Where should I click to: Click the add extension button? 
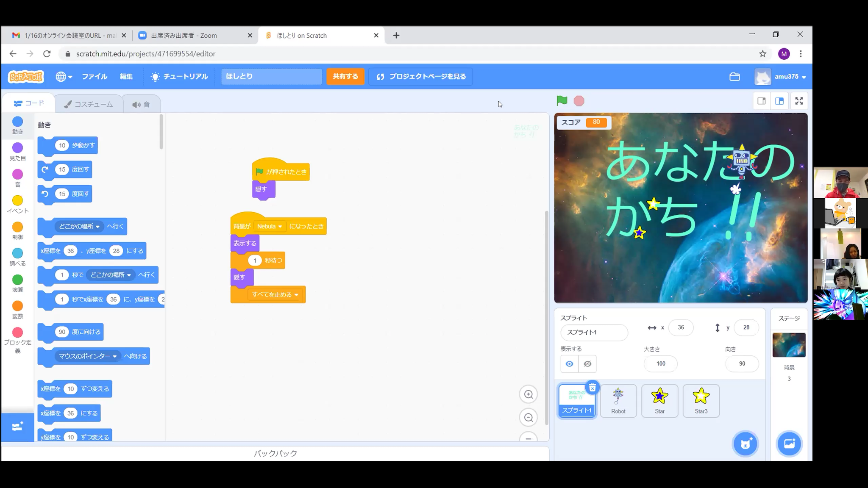click(17, 427)
